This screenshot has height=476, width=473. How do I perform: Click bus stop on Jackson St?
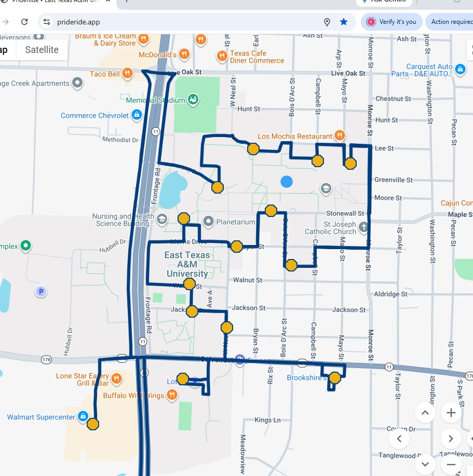(x=192, y=311)
